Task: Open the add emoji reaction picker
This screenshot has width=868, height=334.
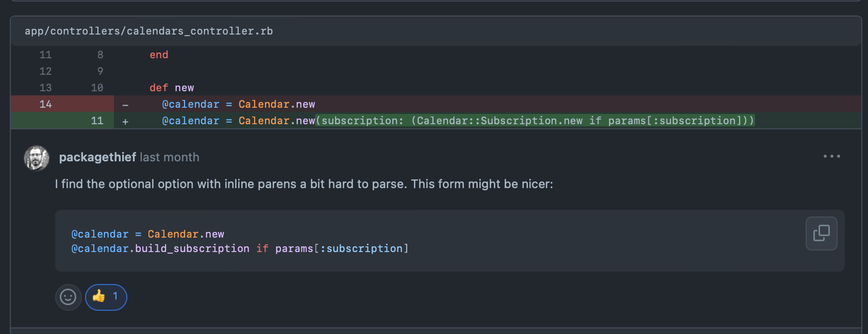Action: pos(68,297)
